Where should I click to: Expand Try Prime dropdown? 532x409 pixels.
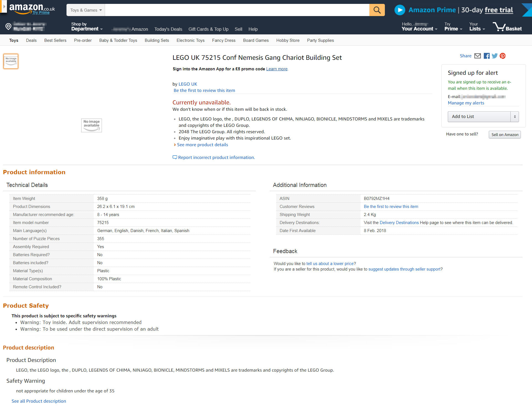coord(453,27)
